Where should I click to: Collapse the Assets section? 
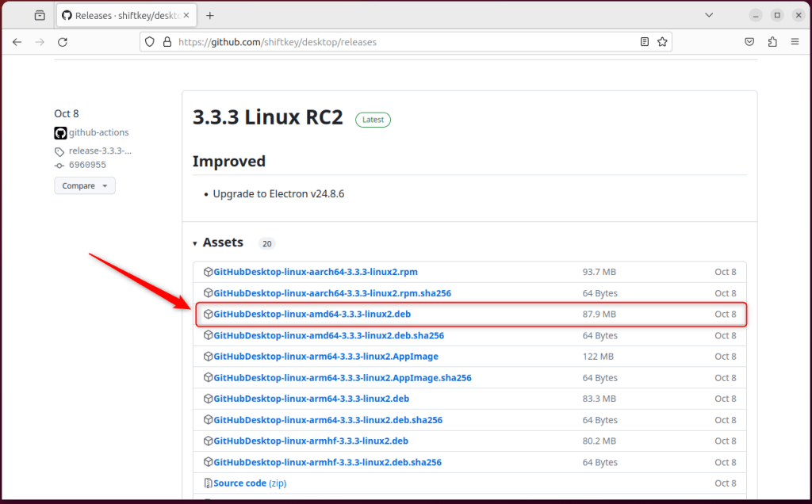pos(195,242)
